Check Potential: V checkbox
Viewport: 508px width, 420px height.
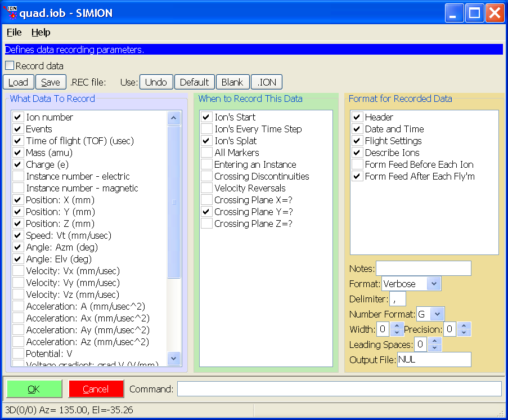[18, 354]
